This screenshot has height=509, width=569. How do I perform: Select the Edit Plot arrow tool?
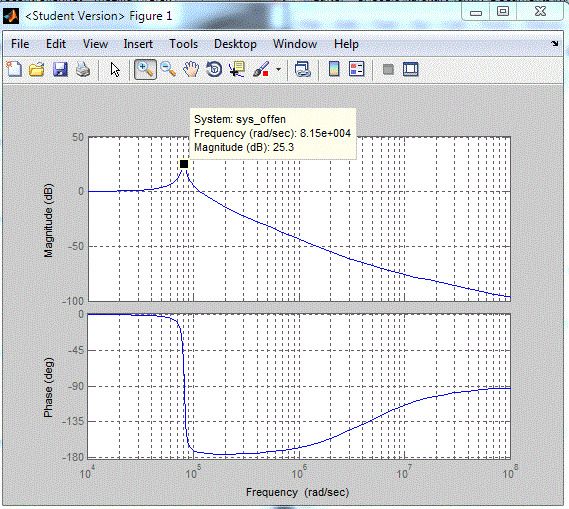coord(115,70)
